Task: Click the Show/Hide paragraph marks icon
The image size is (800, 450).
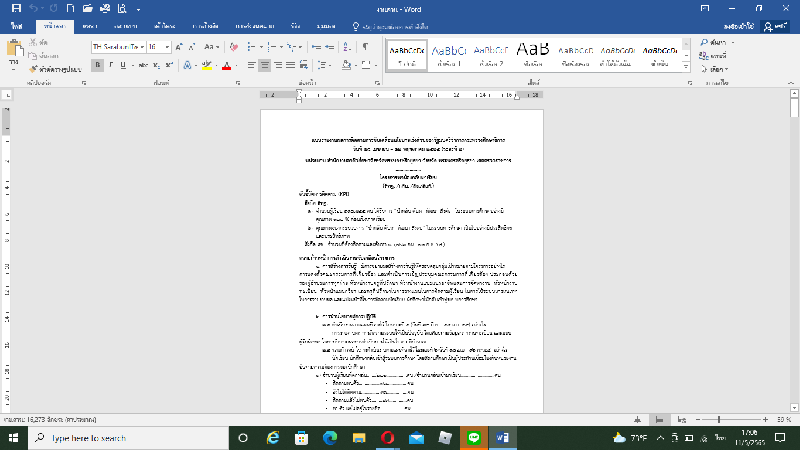Action: click(364, 46)
